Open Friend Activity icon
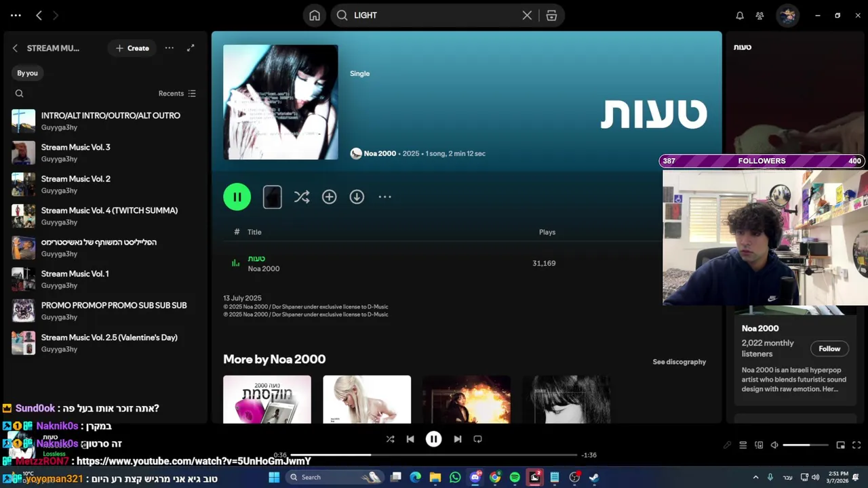The height and width of the screenshot is (488, 868). (759, 15)
